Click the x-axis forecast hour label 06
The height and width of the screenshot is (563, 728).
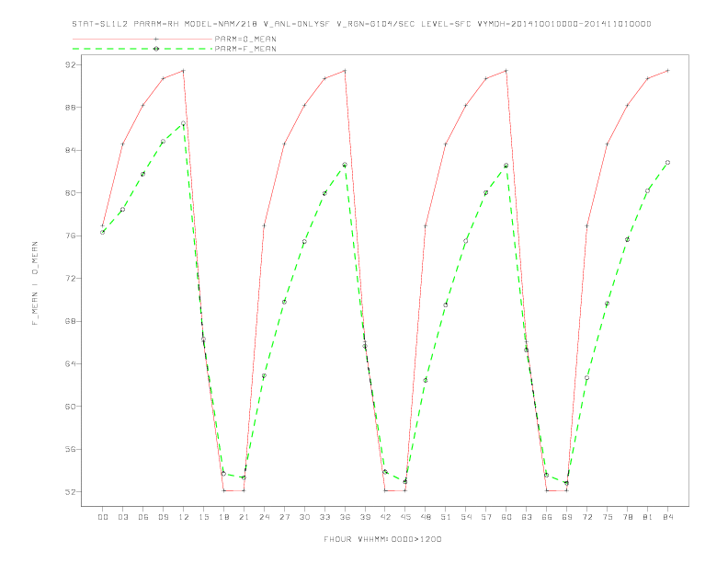tap(143, 517)
